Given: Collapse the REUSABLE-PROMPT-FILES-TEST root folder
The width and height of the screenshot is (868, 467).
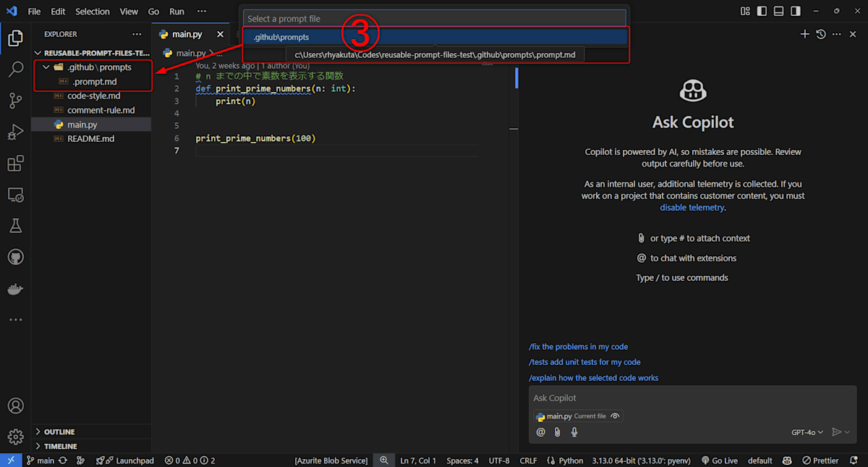Looking at the screenshot, I should [x=92, y=53].
